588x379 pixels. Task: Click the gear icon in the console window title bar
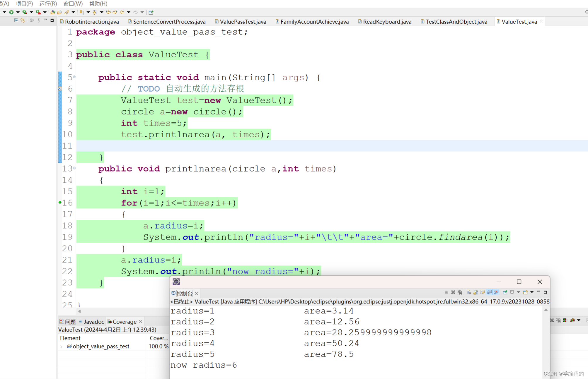pyautogui.click(x=176, y=282)
